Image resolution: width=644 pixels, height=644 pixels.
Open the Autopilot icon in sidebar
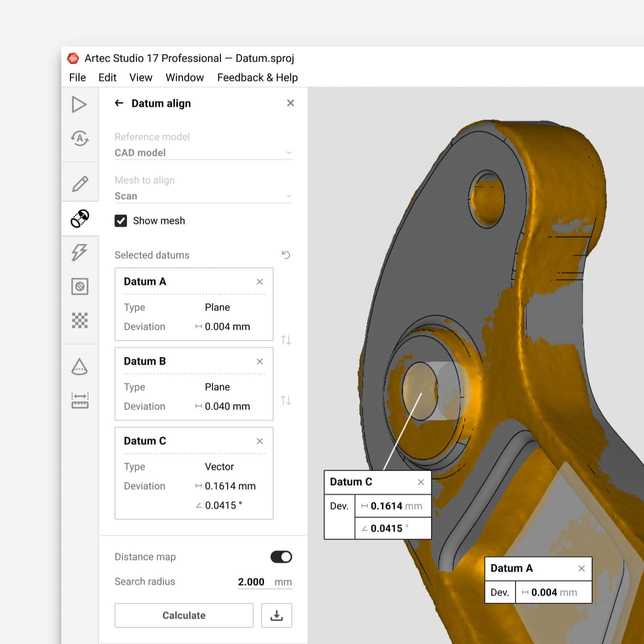coord(80,138)
